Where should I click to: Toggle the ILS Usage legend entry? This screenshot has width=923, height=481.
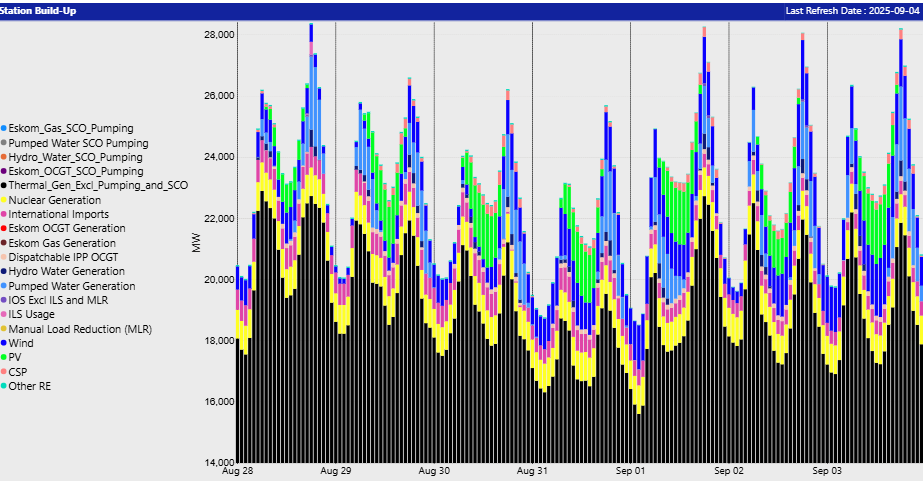coord(35,314)
